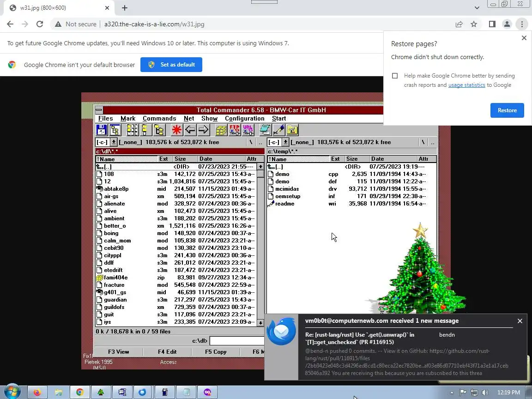The width and height of the screenshot is (532, 399).
Task: Click the Not secure warning icon
Action: click(x=58, y=24)
